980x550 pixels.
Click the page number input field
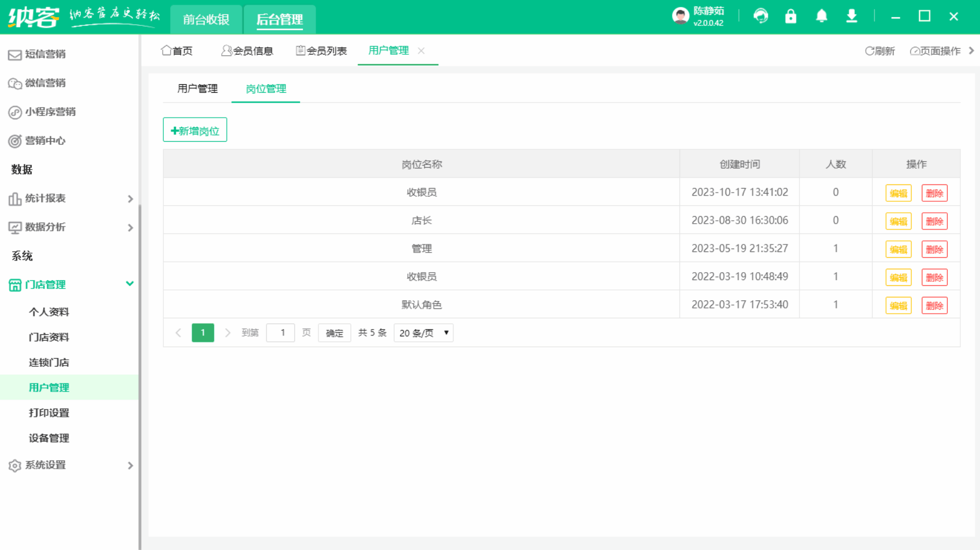(281, 333)
